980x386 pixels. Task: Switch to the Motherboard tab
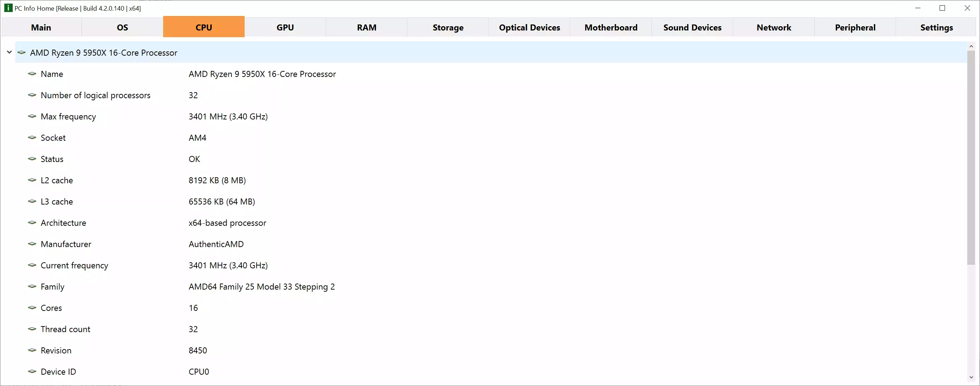click(611, 27)
